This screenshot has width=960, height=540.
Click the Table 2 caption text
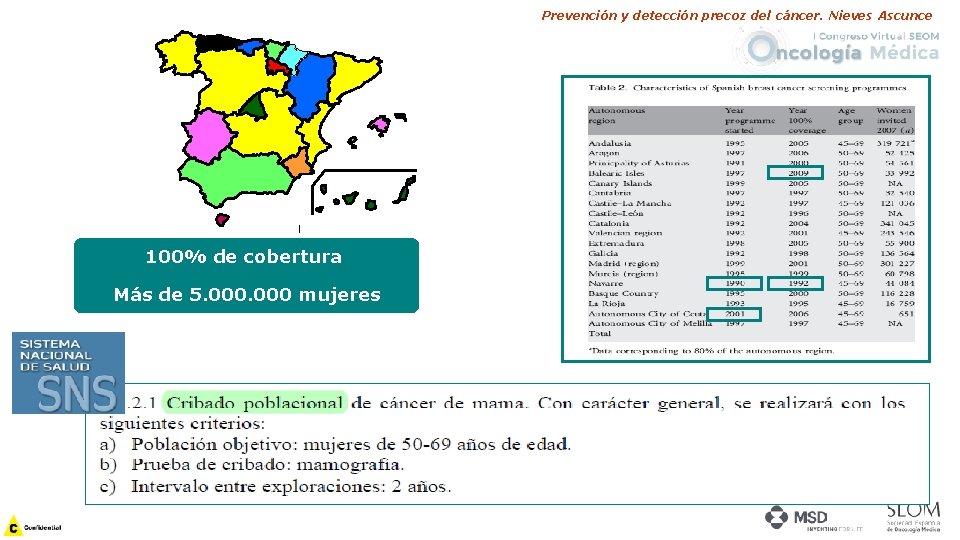coord(747,88)
